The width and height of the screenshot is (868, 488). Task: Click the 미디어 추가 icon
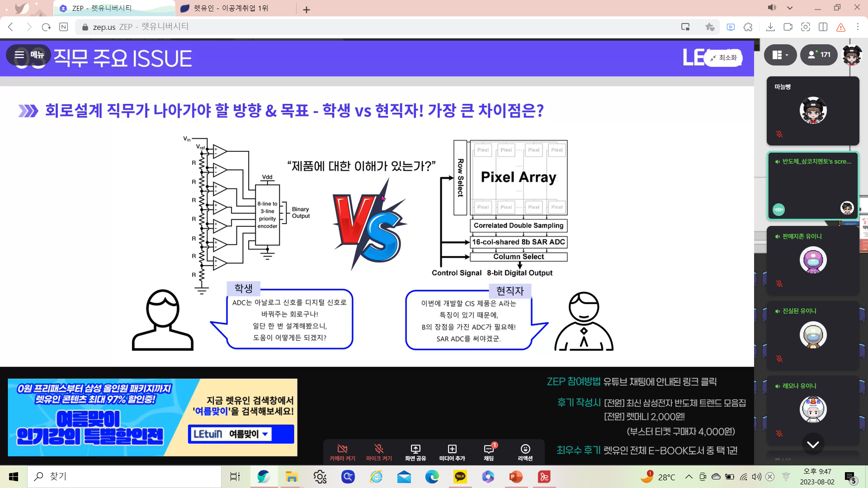pyautogui.click(x=452, y=451)
